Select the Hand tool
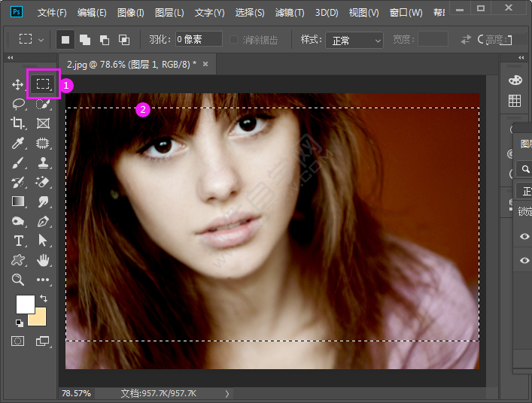The height and width of the screenshot is (403, 532). click(43, 260)
